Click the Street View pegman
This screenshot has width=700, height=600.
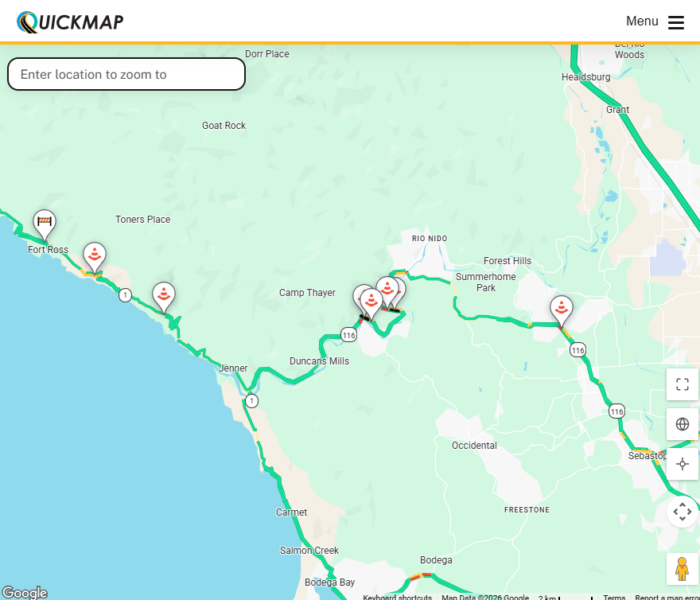click(x=682, y=569)
